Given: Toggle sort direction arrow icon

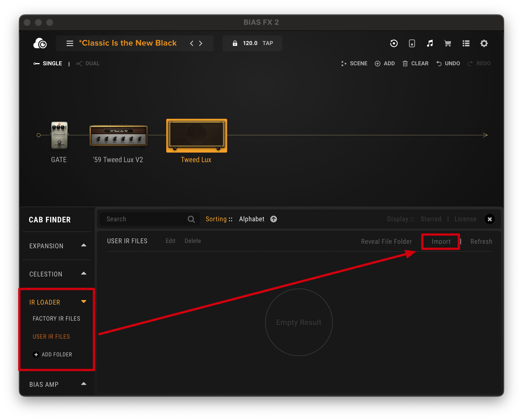Looking at the screenshot, I should click(274, 219).
